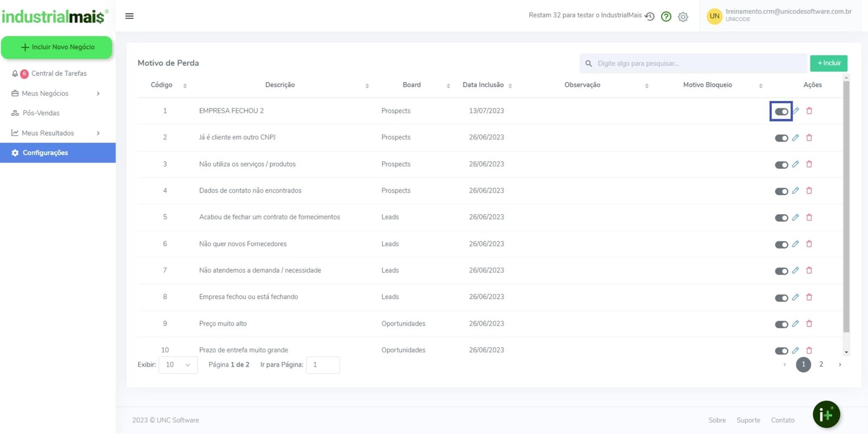Toggle the 'EMPRESA FECHOU 2' active switch
The height and width of the screenshot is (434, 868).
tap(781, 112)
